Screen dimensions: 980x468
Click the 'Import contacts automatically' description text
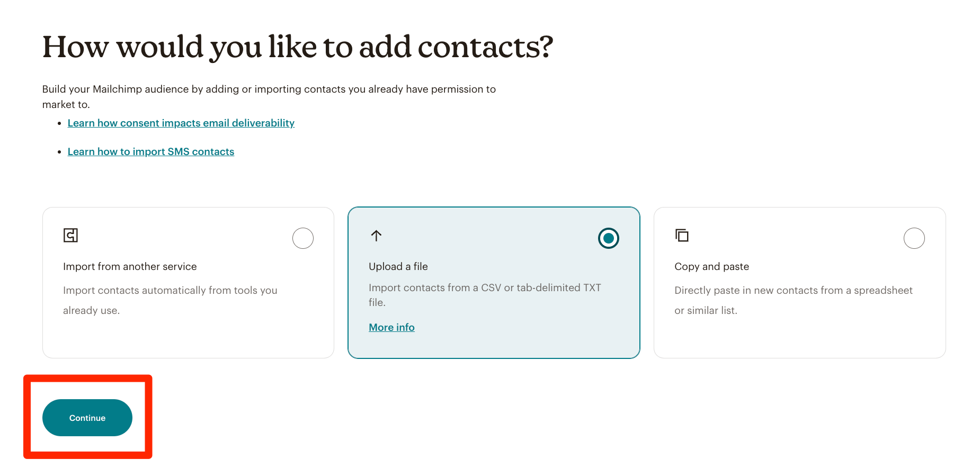[x=170, y=300]
